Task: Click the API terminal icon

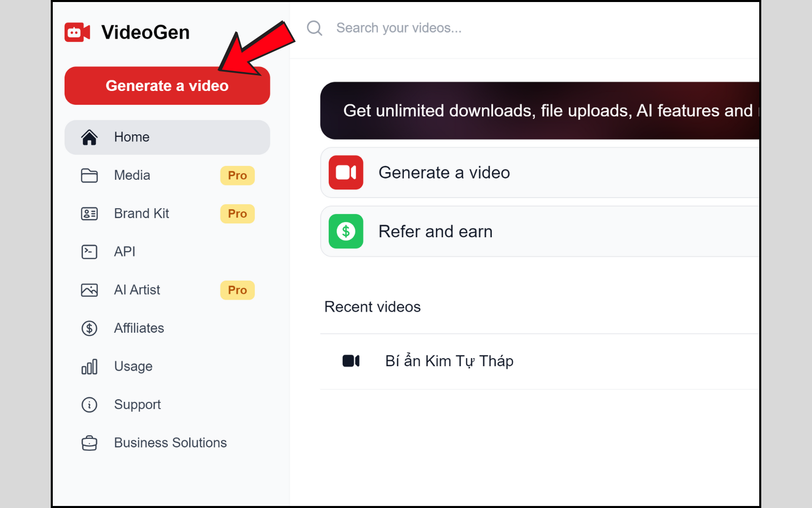Action: pos(89,251)
